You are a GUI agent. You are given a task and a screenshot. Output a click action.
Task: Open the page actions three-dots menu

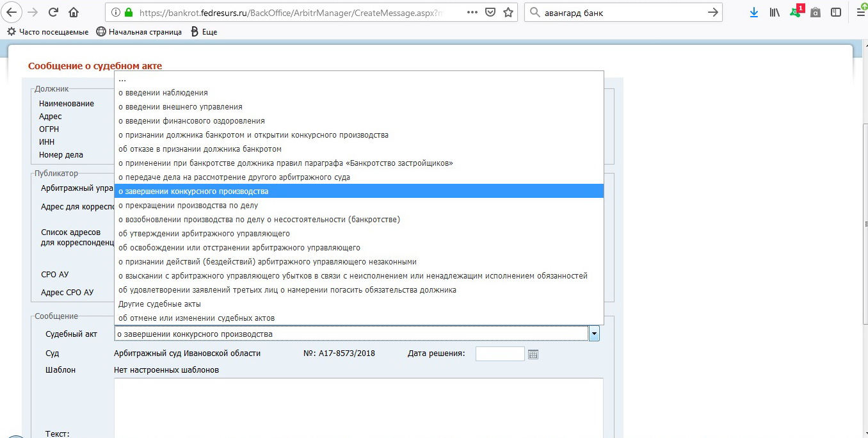pos(472,12)
